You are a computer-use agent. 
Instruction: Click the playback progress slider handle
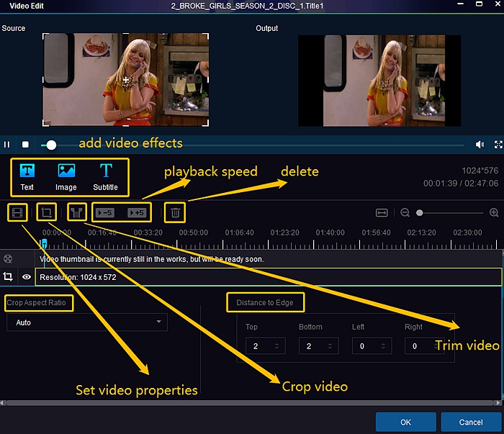51,145
